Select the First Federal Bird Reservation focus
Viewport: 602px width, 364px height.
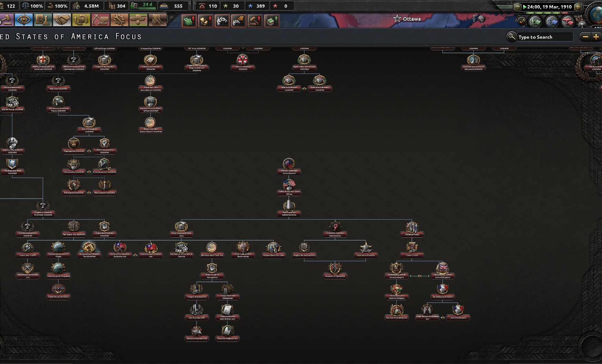(x=243, y=250)
